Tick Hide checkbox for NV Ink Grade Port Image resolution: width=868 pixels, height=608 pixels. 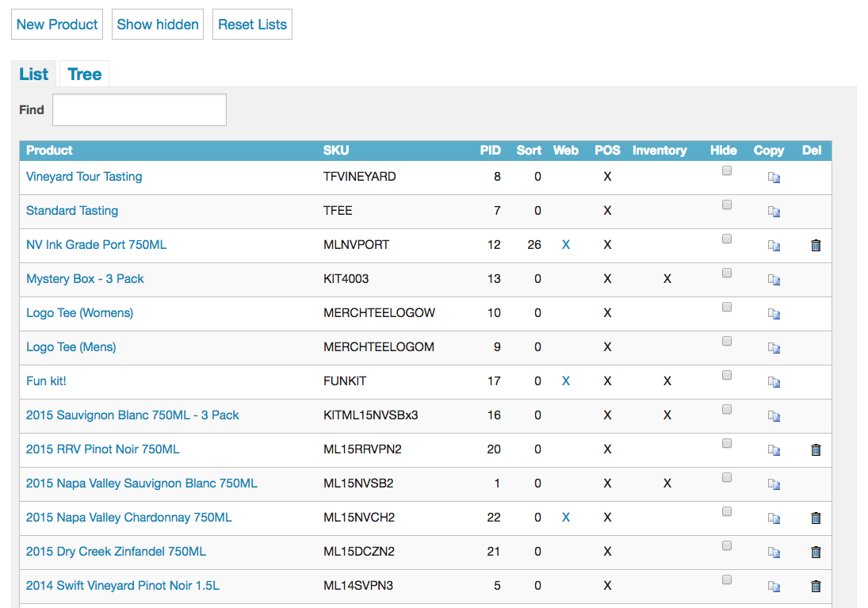(x=727, y=239)
